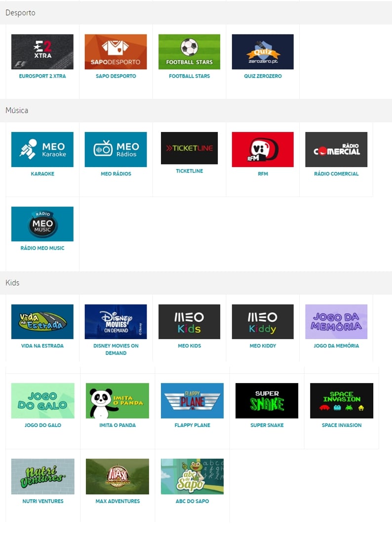Image resolution: width=392 pixels, height=555 pixels.
Task: Select the Kids section header
Action: pyautogui.click(x=196, y=283)
